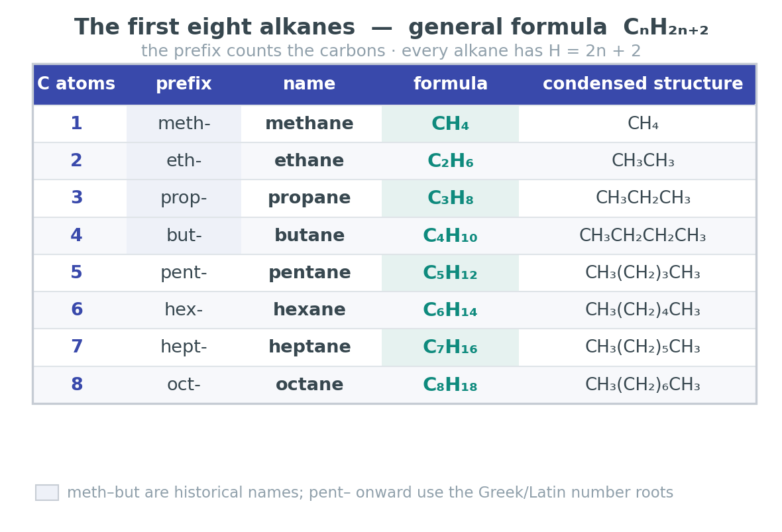Click the title 'The first eight alkanes'

(x=215, y=27)
